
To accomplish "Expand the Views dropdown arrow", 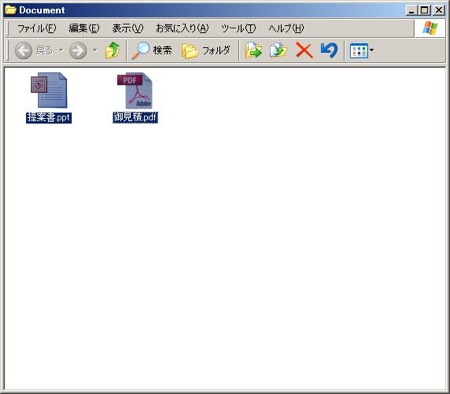I will pyautogui.click(x=372, y=51).
